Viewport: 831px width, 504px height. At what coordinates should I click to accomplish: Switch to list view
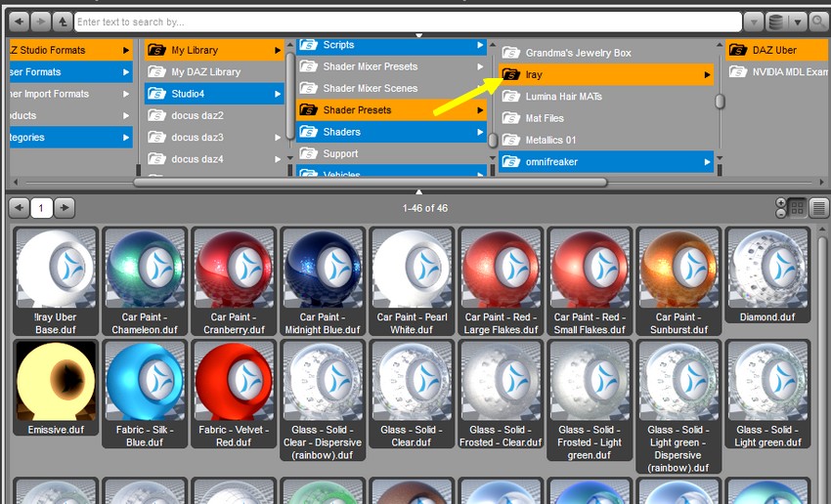pyautogui.click(x=818, y=207)
